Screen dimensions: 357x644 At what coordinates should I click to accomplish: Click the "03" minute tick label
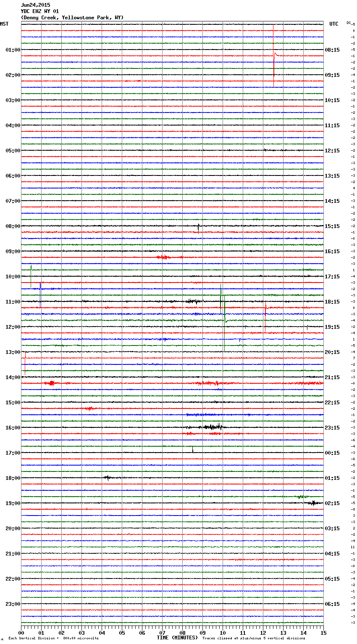[x=81, y=633]
